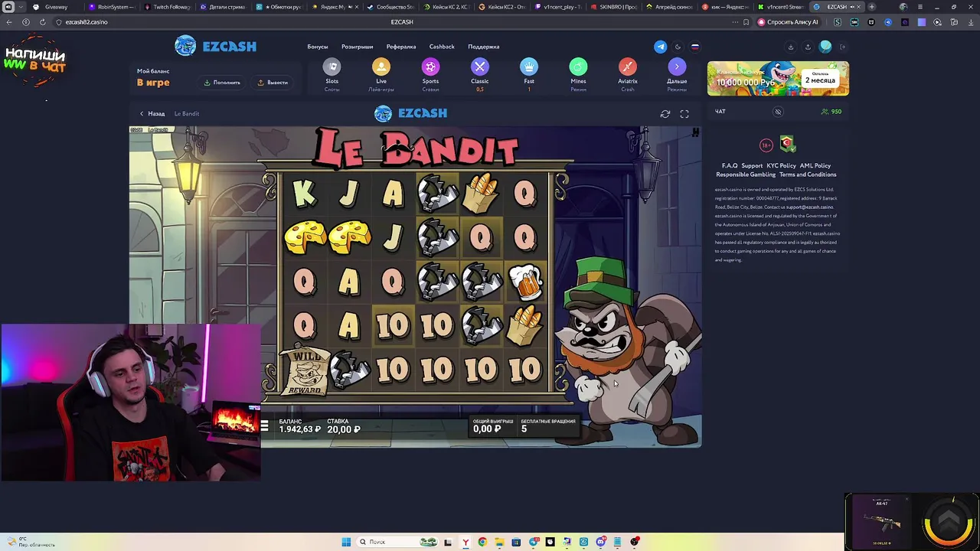Open the AML Policy link

point(815,165)
